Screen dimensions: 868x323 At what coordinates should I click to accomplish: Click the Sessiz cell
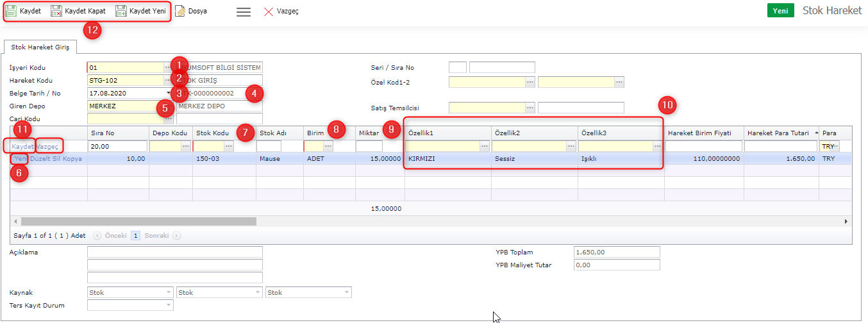click(x=535, y=158)
